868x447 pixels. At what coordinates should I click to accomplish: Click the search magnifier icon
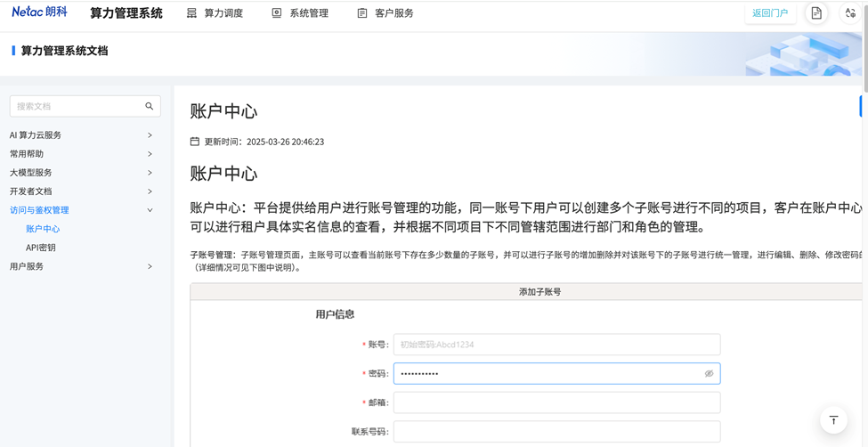(149, 106)
